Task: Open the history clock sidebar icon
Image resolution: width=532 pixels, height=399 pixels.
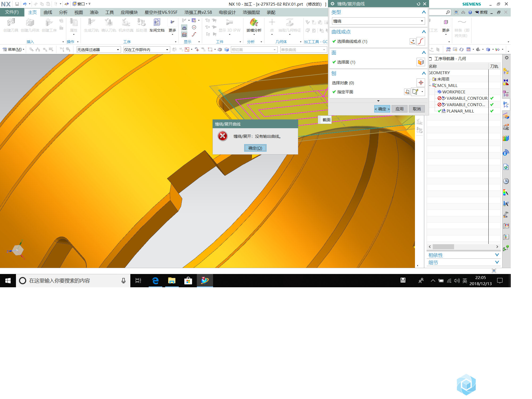Action: (x=506, y=181)
